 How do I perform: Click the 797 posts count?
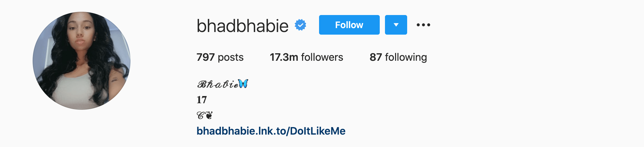point(220,57)
